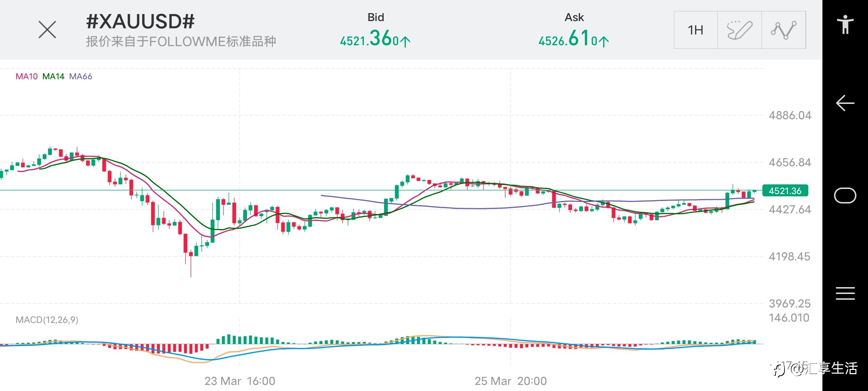Screen dimensions: 868x391
Task: Open the 1H timeframe selector
Action: [695, 30]
